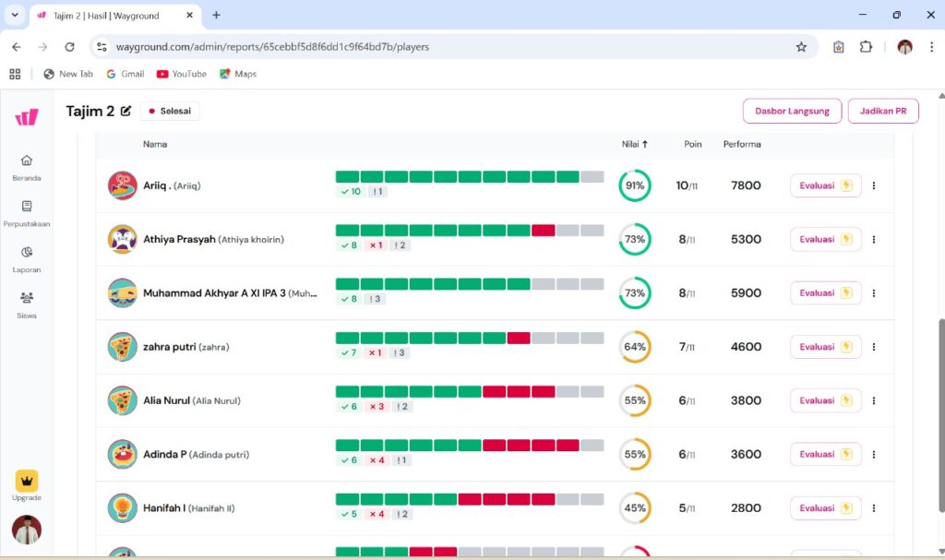945x560 pixels.
Task: Open the browser extensions puzzle icon
Action: pyautogui.click(x=866, y=47)
